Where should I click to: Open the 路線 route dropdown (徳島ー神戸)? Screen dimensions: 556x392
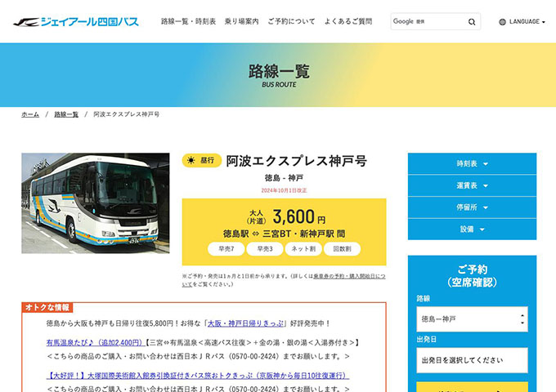point(472,319)
